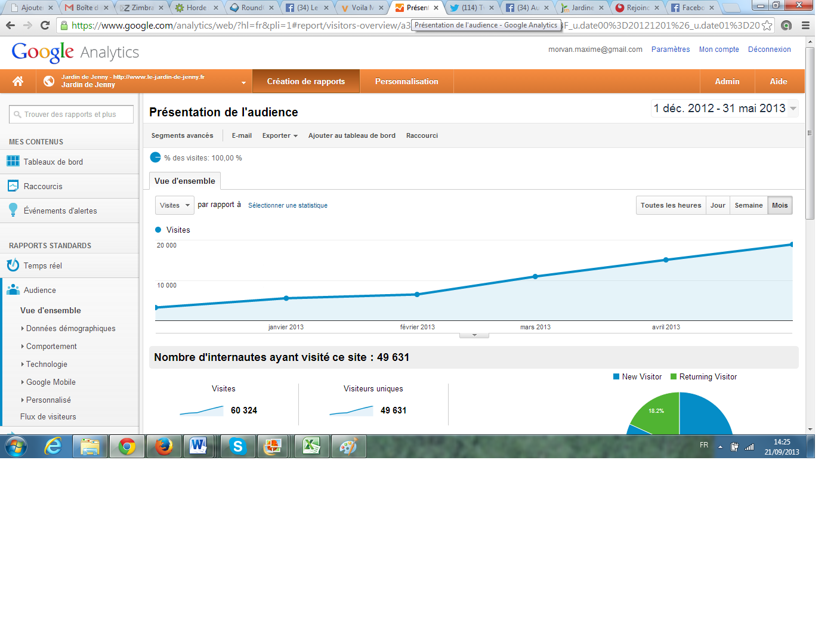Bookmark this page with the star icon
The image size is (840, 630).
click(767, 26)
